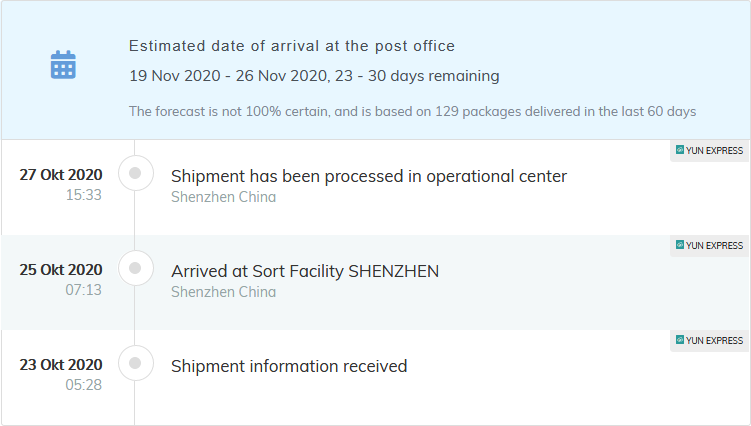Click the '25 Okt 2020' date label

(61, 269)
